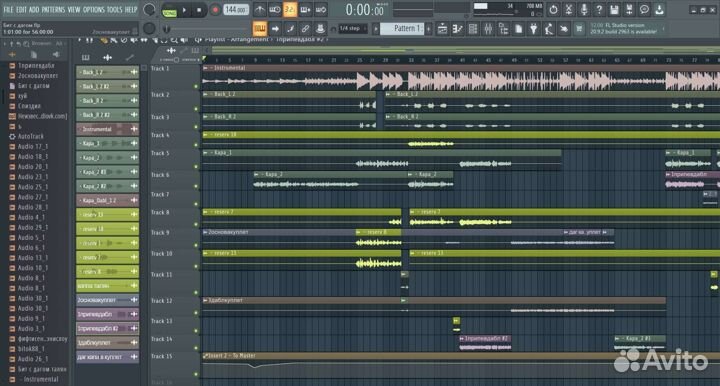Mute Track 9 via its green LED
Viewport: 720px width, 386px height.
pos(196,246)
